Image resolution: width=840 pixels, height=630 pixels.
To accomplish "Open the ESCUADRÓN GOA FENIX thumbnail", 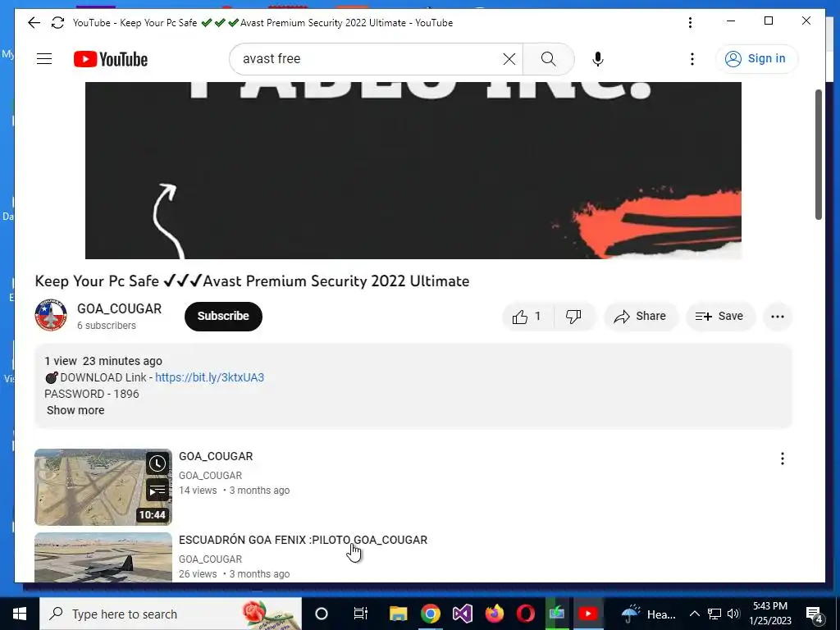I will click(103, 557).
